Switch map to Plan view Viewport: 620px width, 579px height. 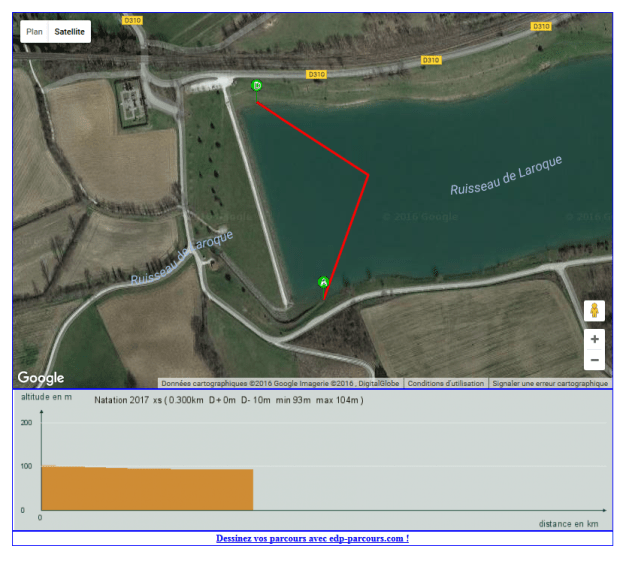click(x=34, y=32)
